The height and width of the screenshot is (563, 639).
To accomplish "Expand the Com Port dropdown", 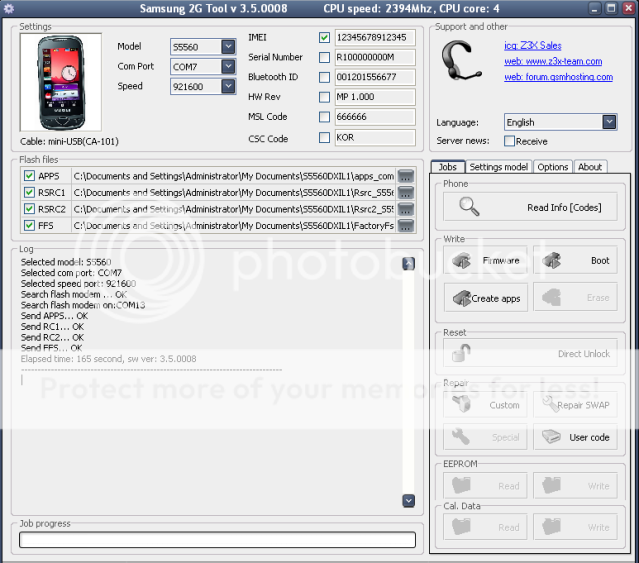I will pos(228,67).
